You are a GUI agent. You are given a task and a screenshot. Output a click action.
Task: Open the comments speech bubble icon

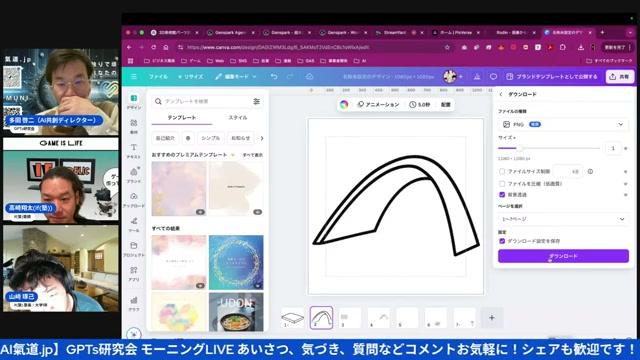point(493,77)
